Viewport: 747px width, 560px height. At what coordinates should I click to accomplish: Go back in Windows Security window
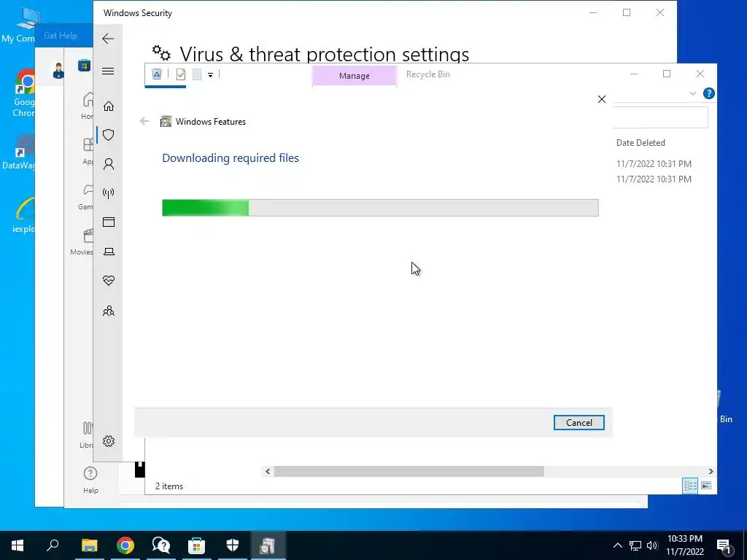click(x=108, y=39)
